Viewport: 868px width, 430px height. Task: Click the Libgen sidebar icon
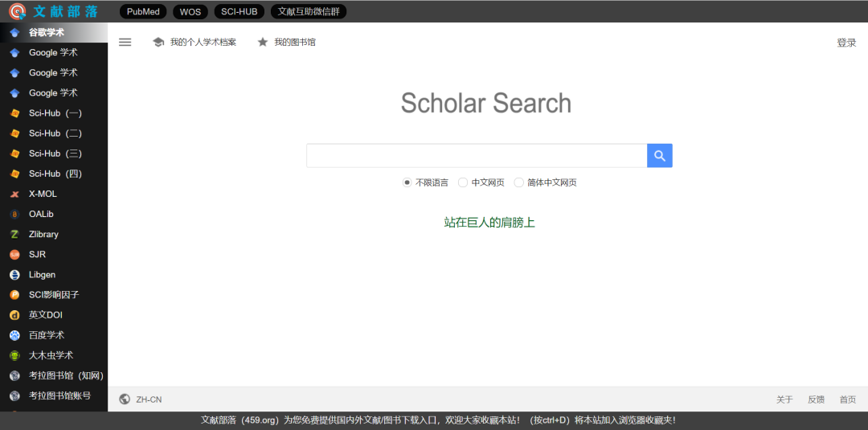tap(15, 275)
